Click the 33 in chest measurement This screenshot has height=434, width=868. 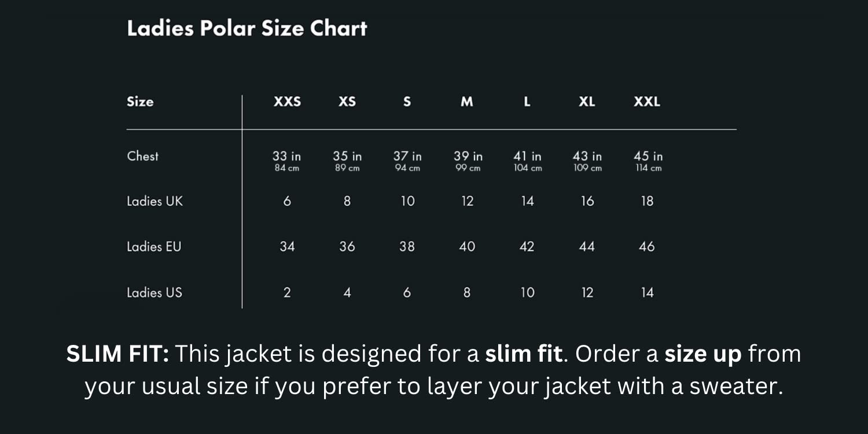tap(287, 157)
